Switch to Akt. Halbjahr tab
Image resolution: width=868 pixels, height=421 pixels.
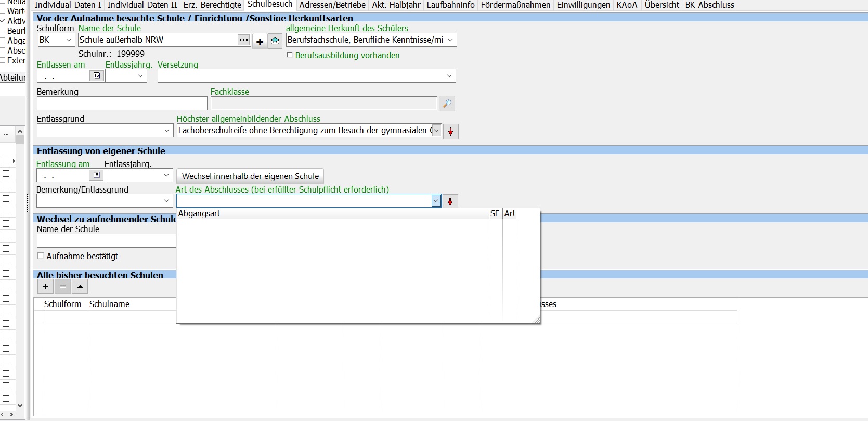(x=396, y=5)
